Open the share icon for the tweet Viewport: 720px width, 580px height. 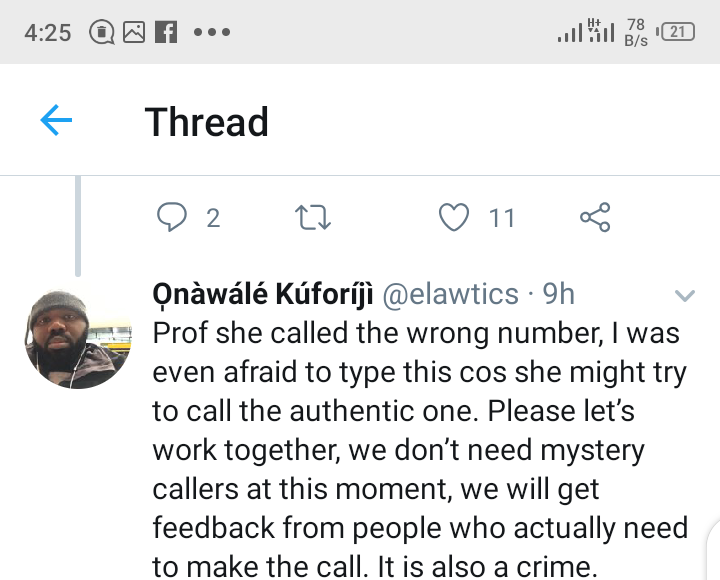pos(595,217)
